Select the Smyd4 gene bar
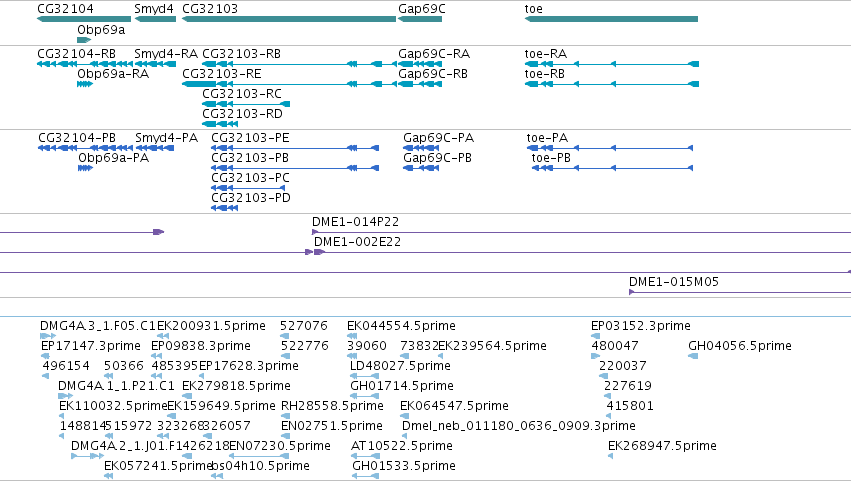Image resolution: width=851 pixels, height=481 pixels. (x=155, y=19)
